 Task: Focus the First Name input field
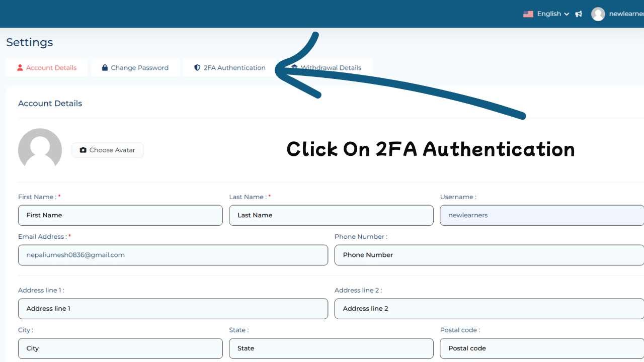pos(120,215)
